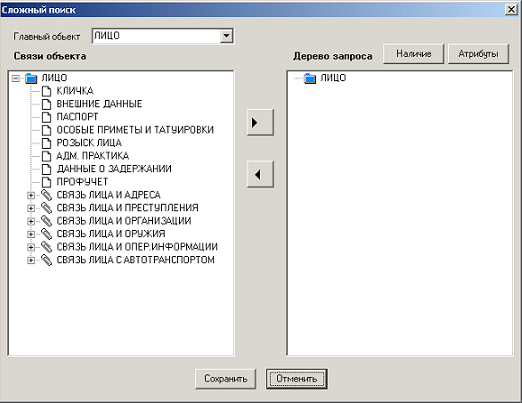Cancel with the Отменить button
This screenshot has width=522, height=403.
pos(296,379)
